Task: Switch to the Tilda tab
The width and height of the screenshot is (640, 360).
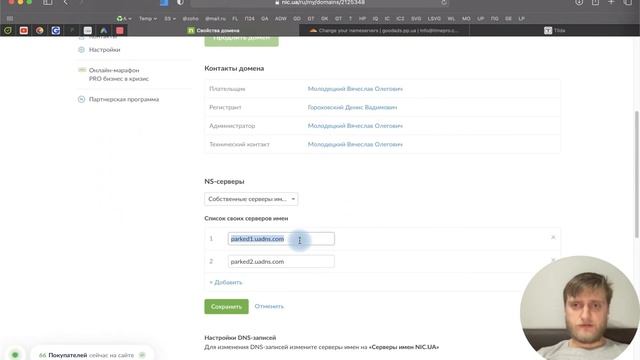Action: [554, 30]
